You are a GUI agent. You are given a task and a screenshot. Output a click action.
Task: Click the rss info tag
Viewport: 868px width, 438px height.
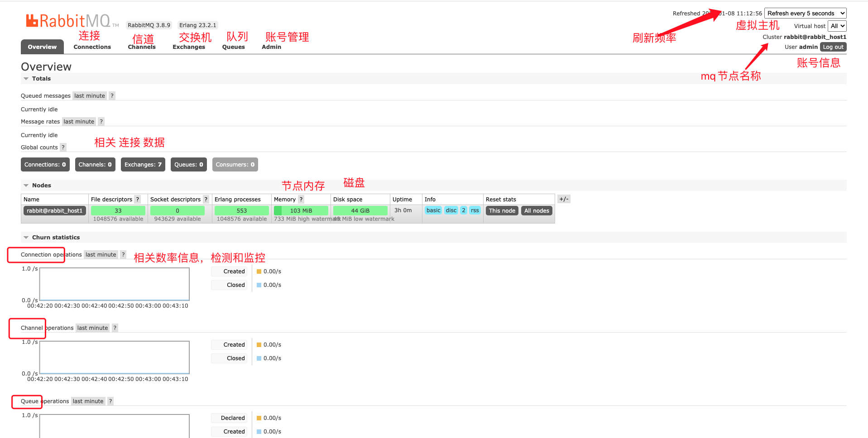point(475,210)
